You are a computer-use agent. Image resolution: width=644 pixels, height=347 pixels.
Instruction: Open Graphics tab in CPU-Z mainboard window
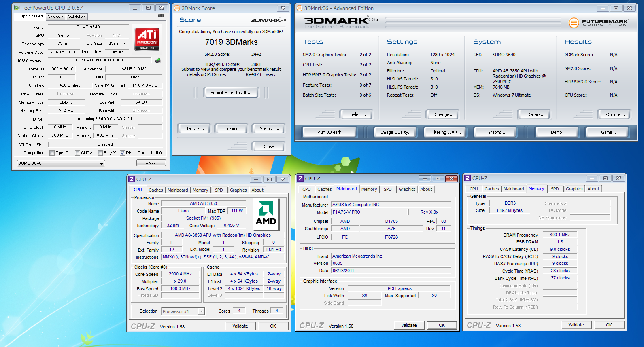[407, 189]
